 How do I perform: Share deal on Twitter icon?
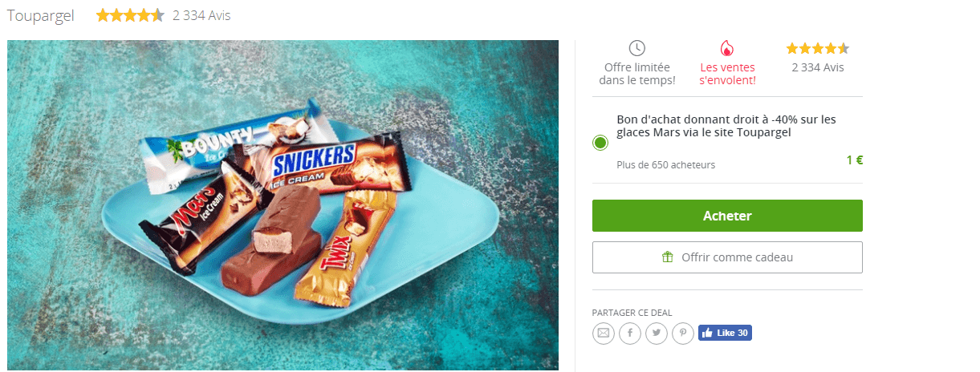click(x=657, y=333)
